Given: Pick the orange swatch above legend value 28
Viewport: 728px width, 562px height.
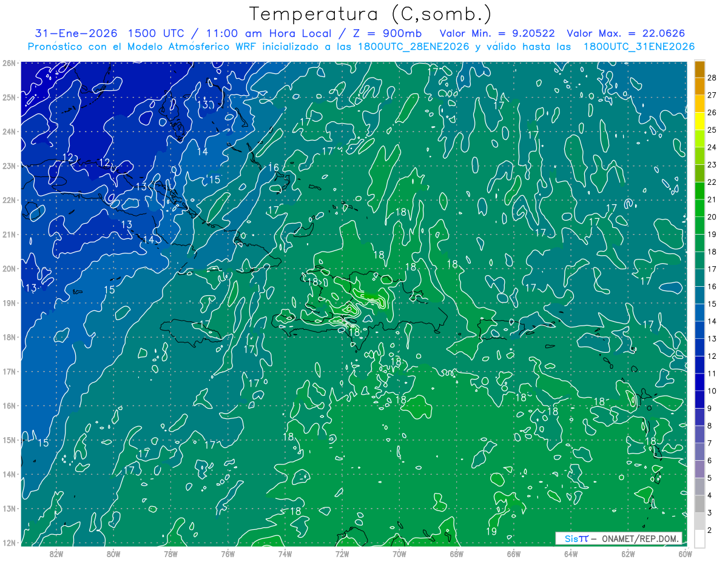Looking at the screenshot, I should point(699,69).
